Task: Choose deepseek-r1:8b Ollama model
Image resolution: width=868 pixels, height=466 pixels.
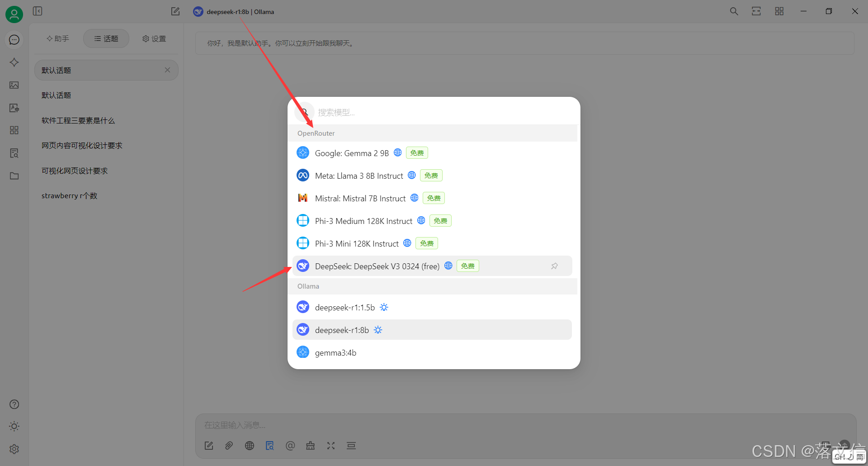Action: tap(432, 330)
